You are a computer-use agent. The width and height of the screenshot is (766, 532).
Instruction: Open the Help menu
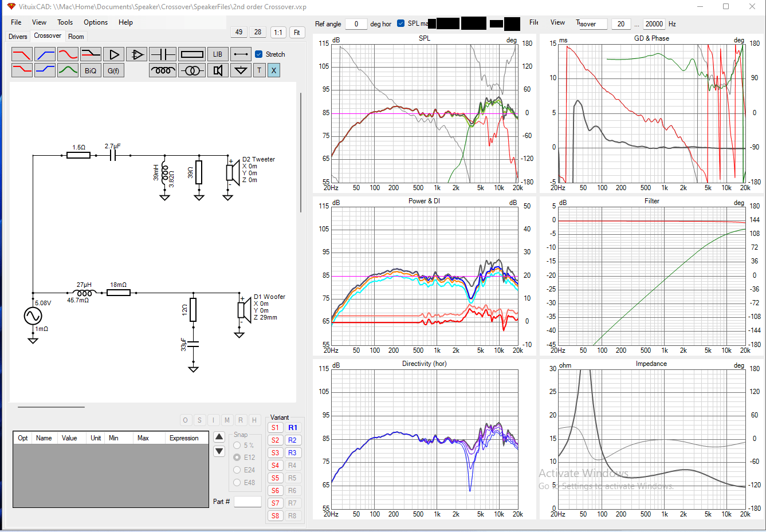(x=125, y=22)
